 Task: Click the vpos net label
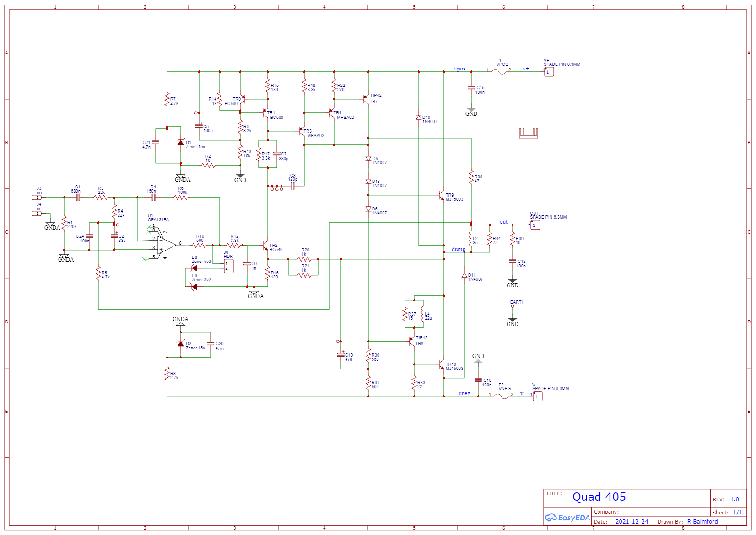point(459,69)
